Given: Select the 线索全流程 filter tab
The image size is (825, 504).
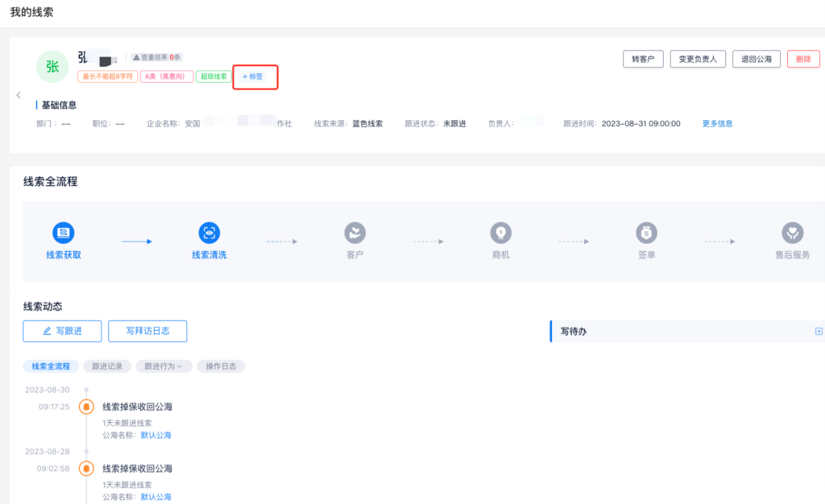Looking at the screenshot, I should point(51,366).
